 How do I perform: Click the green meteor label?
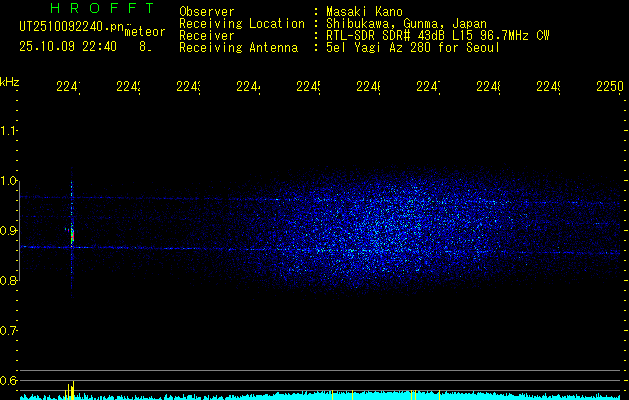coord(144,32)
